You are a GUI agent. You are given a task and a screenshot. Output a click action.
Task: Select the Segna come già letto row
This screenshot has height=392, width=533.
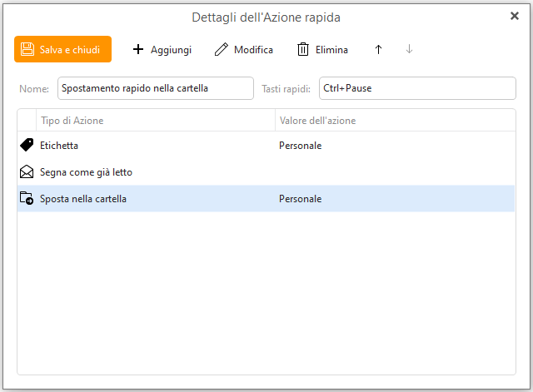[x=266, y=172]
